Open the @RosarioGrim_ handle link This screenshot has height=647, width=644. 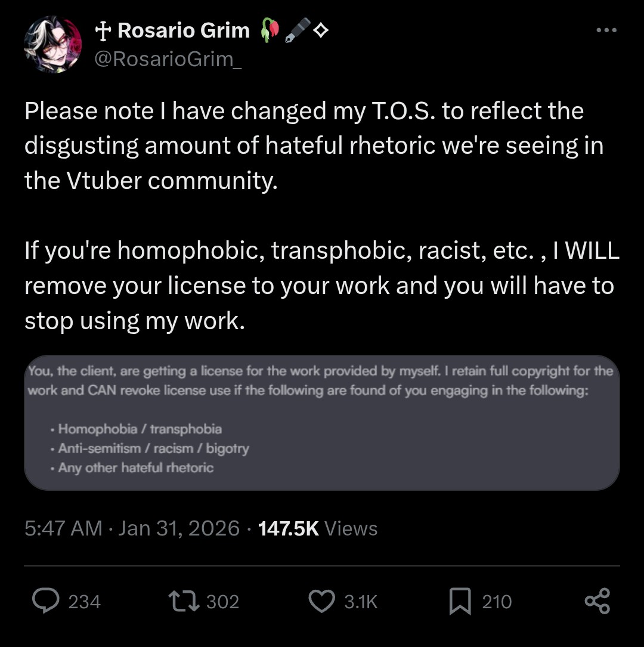[169, 59]
